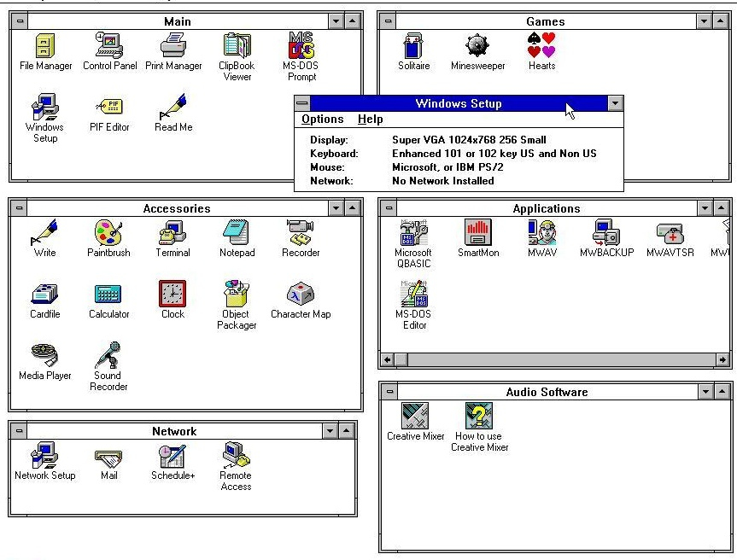737x560 pixels.
Task: Minimize the Windows Setup window
Action: click(615, 103)
